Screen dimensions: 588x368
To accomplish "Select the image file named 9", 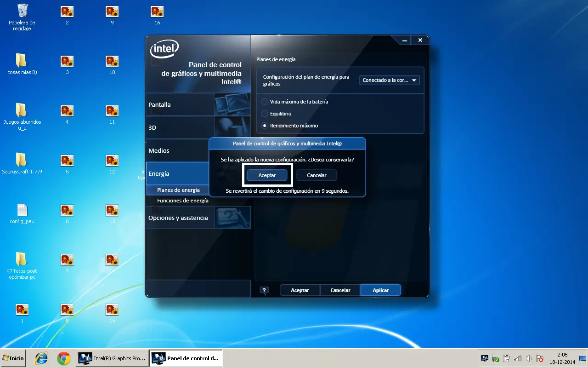I will tap(112, 15).
